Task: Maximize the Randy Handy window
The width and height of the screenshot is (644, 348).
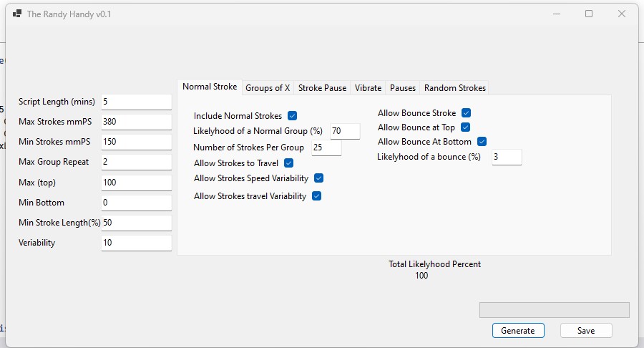Action: [589, 14]
